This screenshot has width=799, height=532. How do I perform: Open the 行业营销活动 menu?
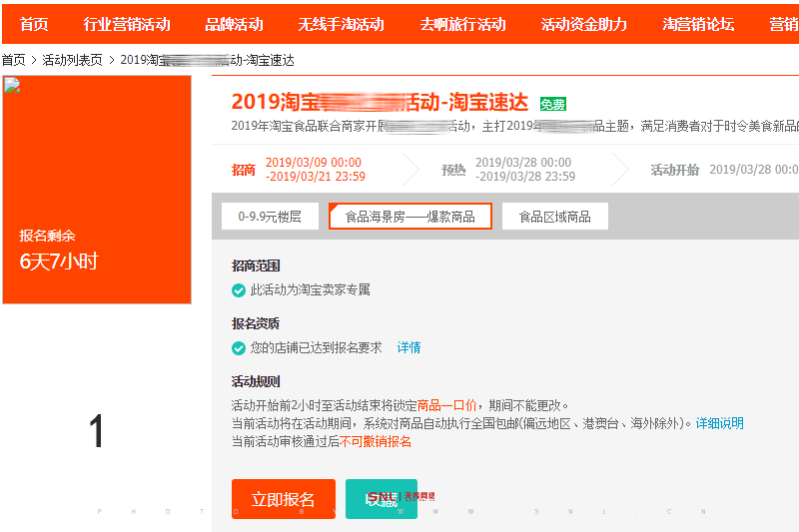point(127,24)
